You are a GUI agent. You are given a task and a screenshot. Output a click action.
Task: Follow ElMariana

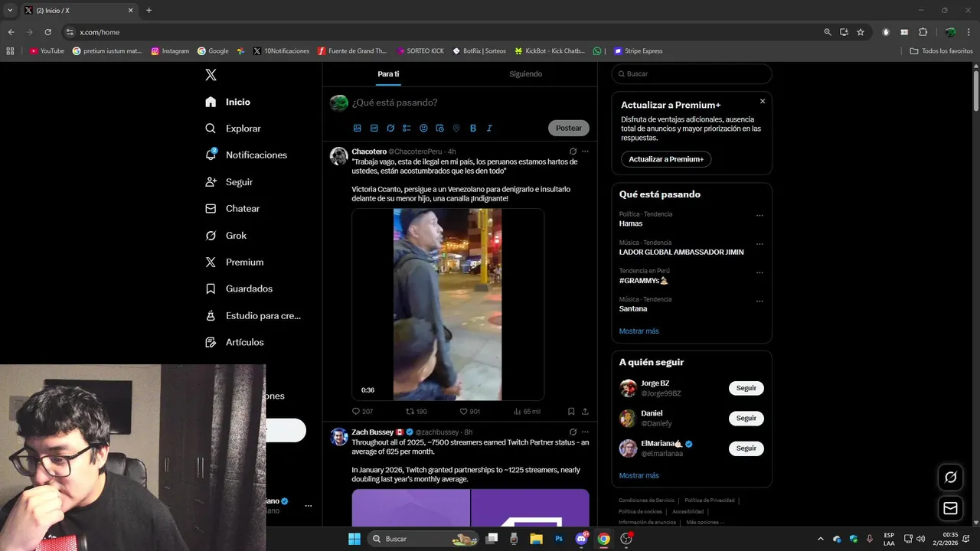746,448
